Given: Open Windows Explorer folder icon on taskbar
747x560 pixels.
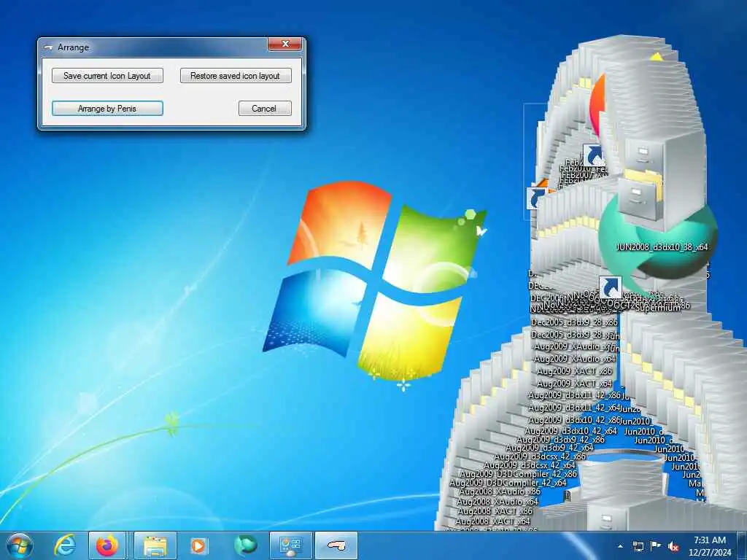Looking at the screenshot, I should (x=155, y=545).
